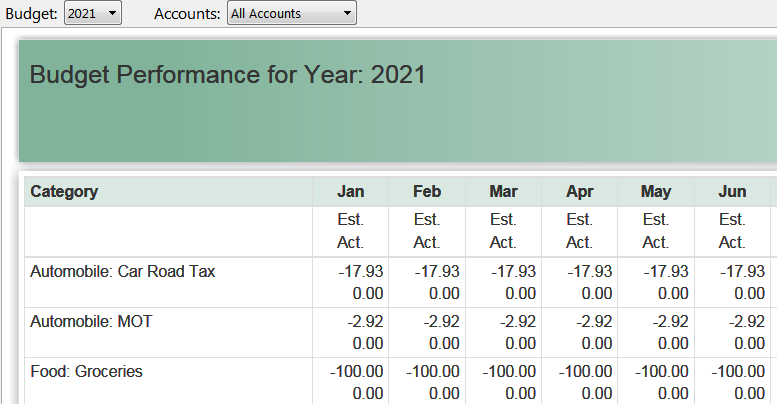Select the May column header

click(x=655, y=192)
